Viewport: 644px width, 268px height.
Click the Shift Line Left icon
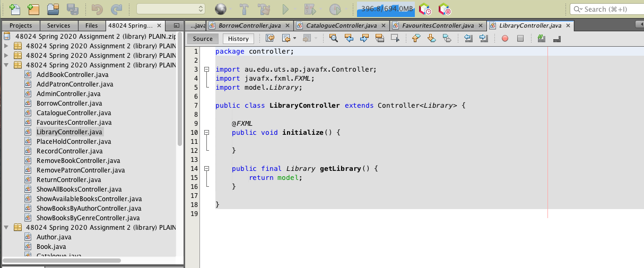tap(468, 38)
